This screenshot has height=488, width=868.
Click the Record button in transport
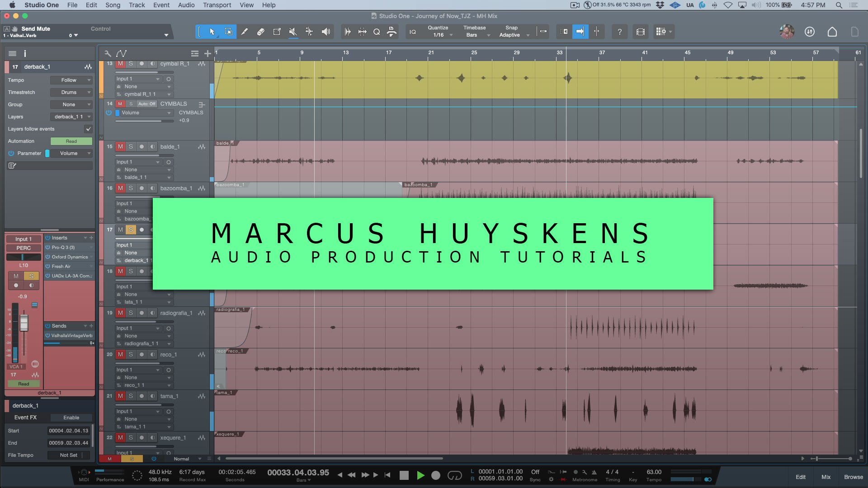(436, 475)
